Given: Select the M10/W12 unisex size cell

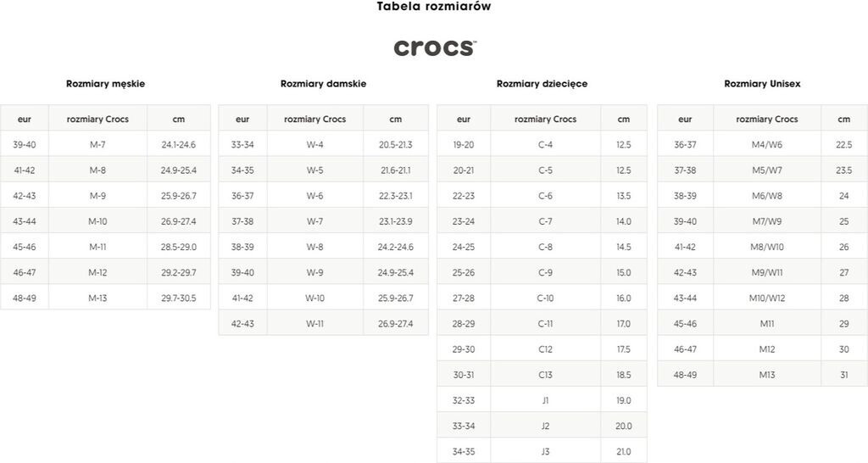Looking at the screenshot, I should point(767,298).
